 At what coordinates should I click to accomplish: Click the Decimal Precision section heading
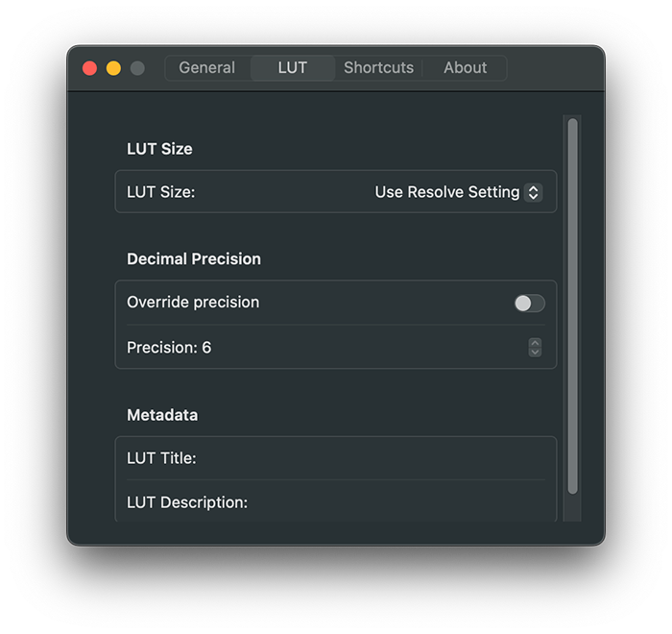[194, 259]
